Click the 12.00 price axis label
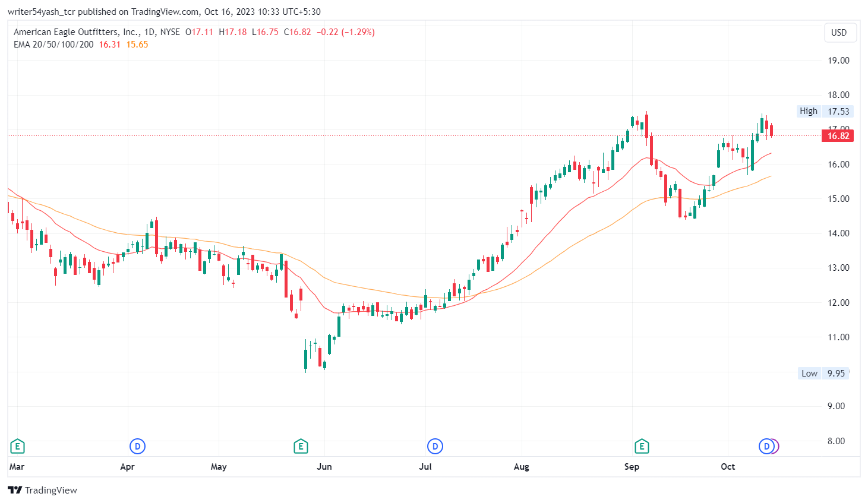This screenshot has height=503, width=868. pos(838,303)
